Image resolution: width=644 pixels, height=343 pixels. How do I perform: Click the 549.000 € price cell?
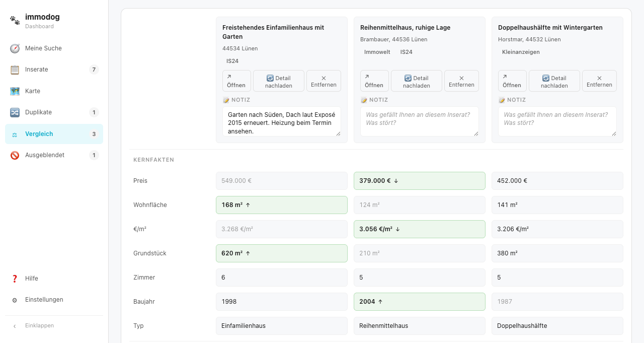click(282, 181)
